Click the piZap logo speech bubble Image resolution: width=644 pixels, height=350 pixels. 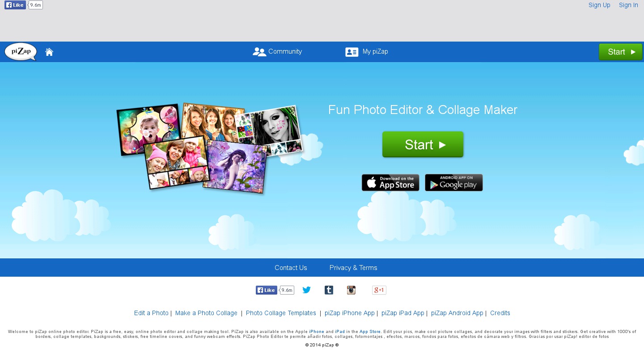21,52
